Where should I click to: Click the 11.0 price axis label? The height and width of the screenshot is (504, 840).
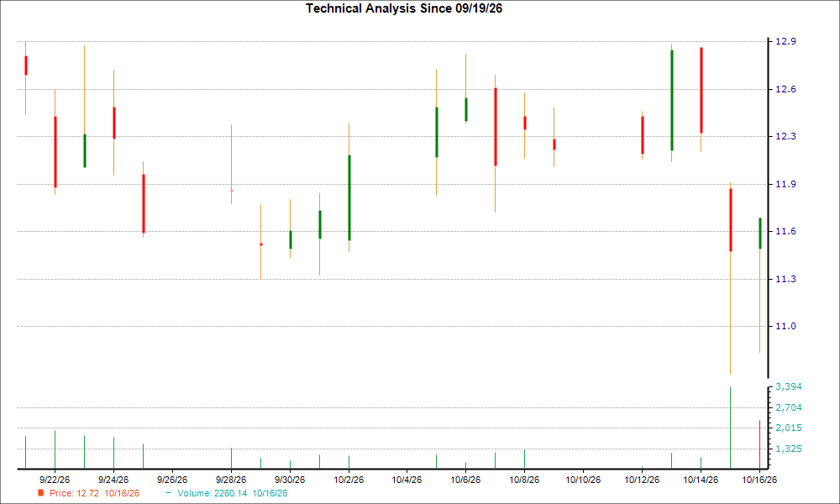[786, 326]
